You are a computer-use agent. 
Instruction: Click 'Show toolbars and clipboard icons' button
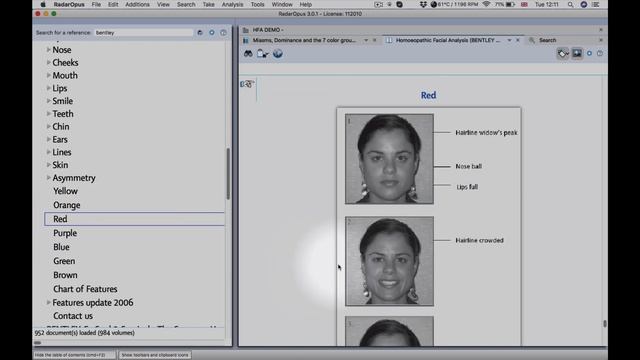(x=155, y=355)
